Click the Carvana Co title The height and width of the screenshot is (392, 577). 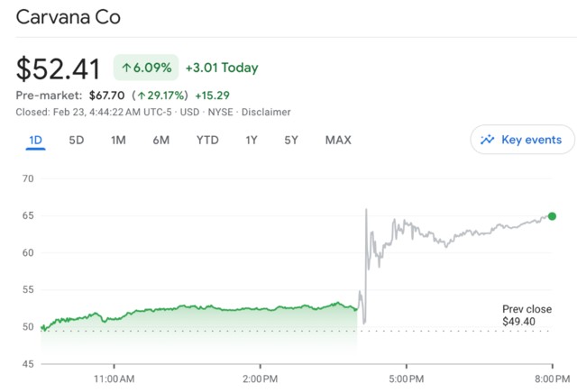pyautogui.click(x=69, y=18)
